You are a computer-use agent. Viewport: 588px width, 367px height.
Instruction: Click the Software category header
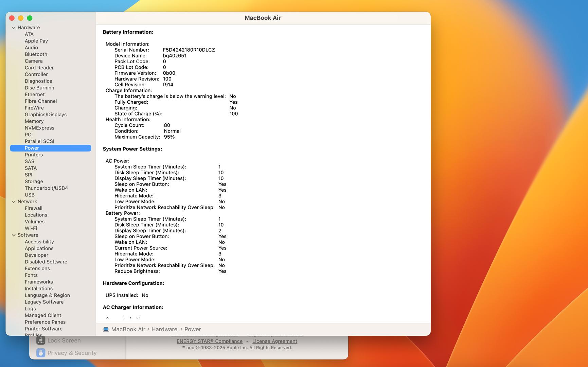click(28, 235)
